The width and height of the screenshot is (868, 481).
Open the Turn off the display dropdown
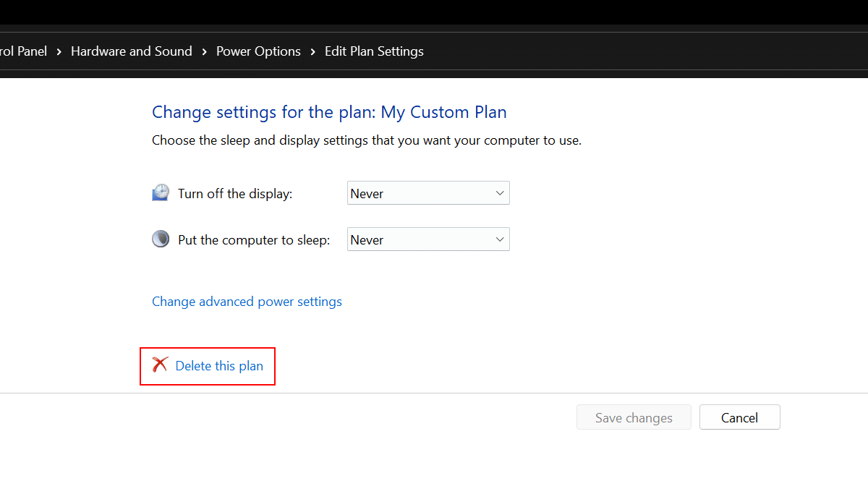pos(428,193)
